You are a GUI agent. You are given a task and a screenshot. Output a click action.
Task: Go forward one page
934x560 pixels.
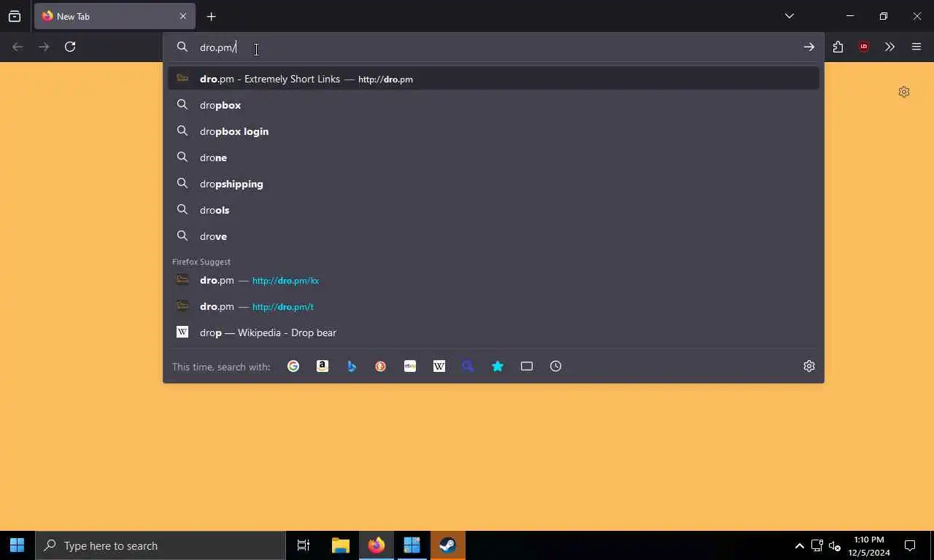pyautogui.click(x=44, y=47)
